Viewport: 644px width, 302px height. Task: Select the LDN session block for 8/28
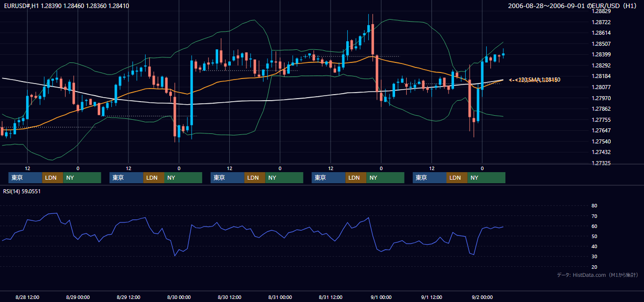click(52, 178)
